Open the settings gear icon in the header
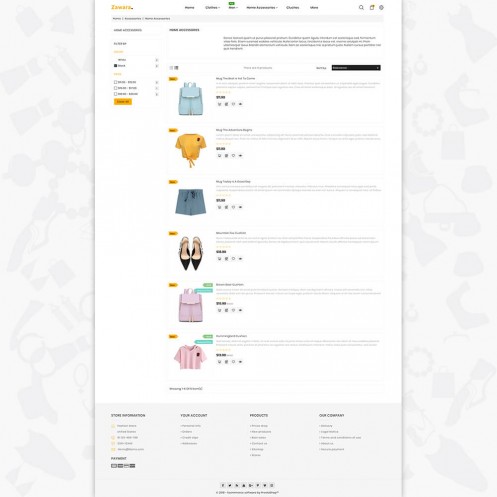This screenshot has height=497, width=497. coord(381,7)
